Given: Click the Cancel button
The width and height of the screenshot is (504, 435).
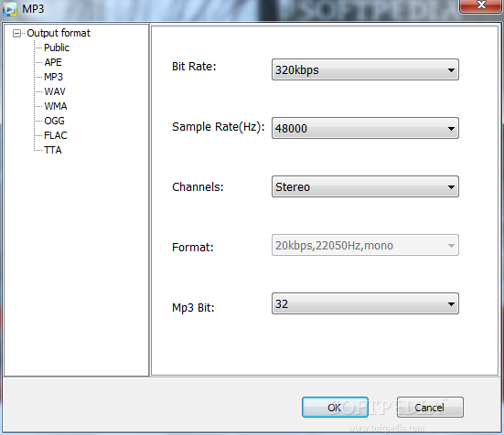Looking at the screenshot, I should coord(430,408).
